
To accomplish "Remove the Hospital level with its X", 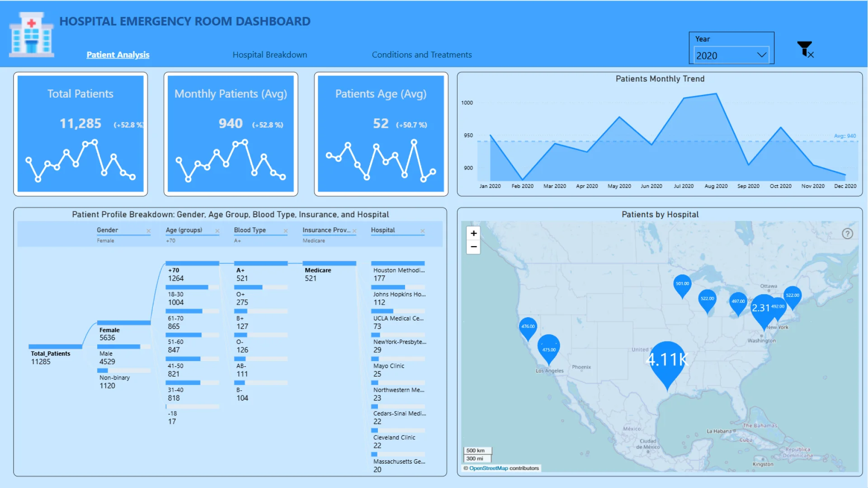I will [423, 231].
